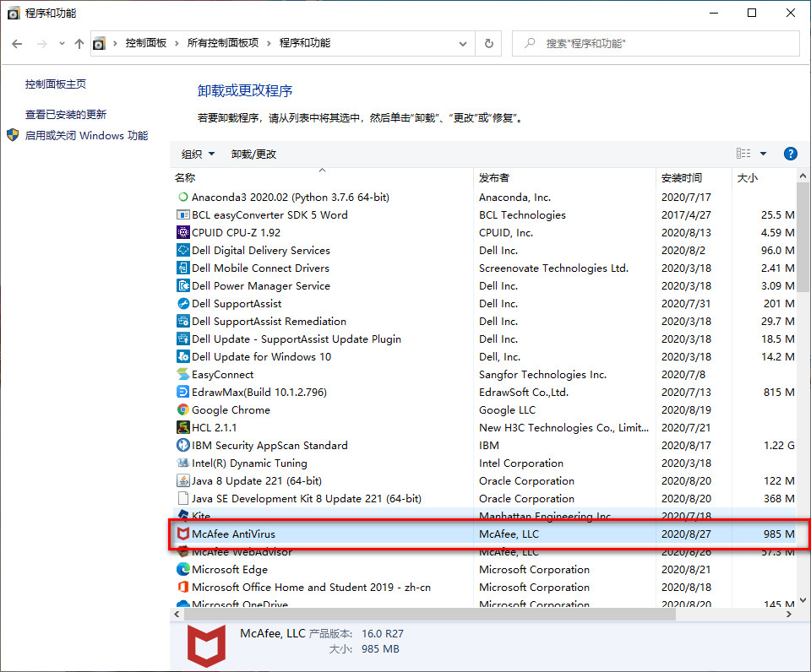Expand breadcrumb chevron after 控制面板

177,43
